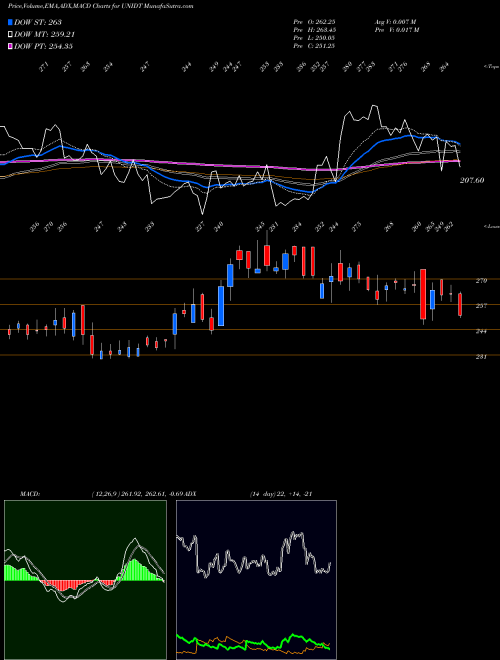Image resolution: width=500 pixels, height=660 pixels.
Task: Click the 'Pre V: 0.017 M' volume text
Action: tap(398, 30)
